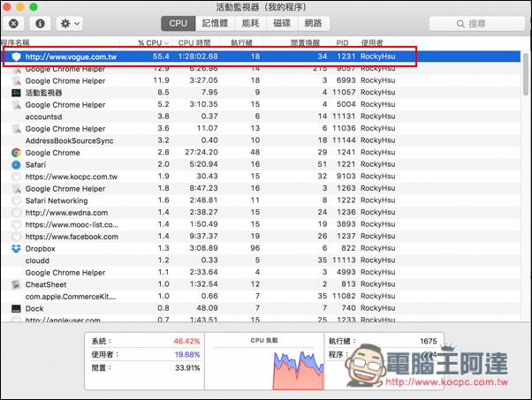
Task: Select the accountsd process
Action: (x=262, y=117)
